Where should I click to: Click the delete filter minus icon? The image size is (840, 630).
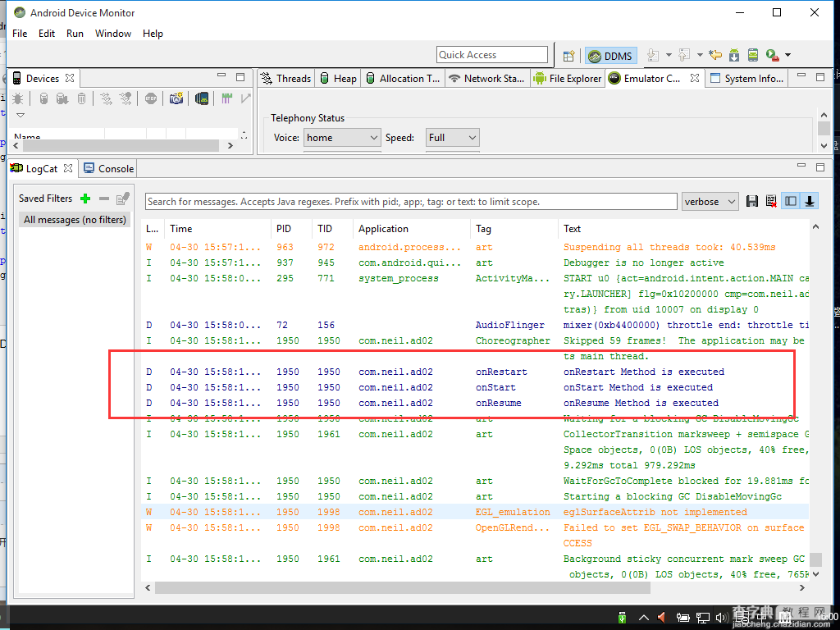click(x=104, y=199)
